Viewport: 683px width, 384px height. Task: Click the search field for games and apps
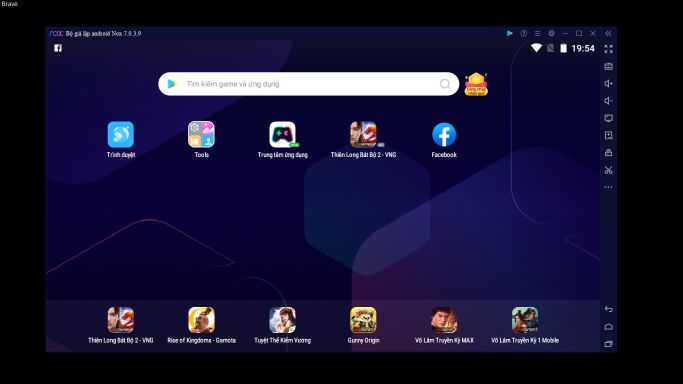308,84
